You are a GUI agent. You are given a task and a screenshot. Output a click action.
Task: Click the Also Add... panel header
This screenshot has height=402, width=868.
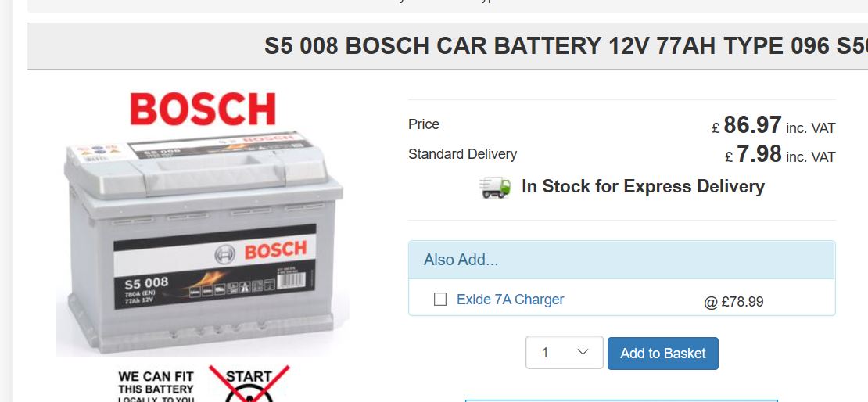(x=622, y=260)
